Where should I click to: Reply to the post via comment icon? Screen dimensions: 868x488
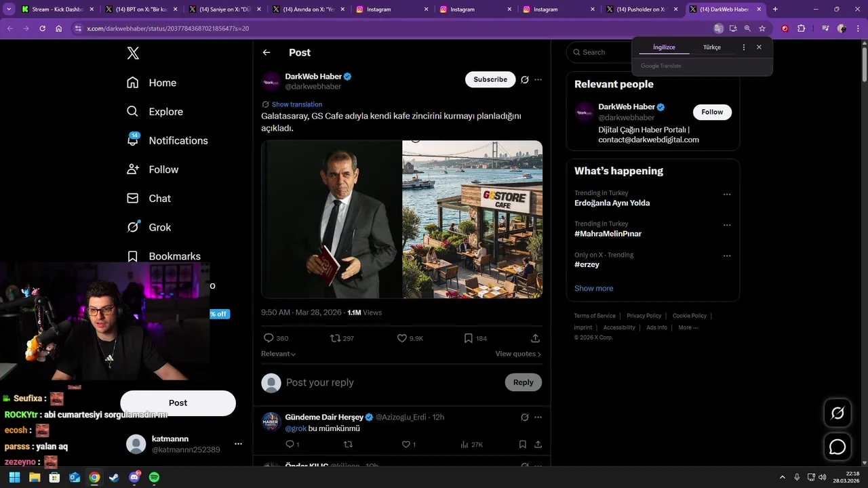(x=269, y=338)
